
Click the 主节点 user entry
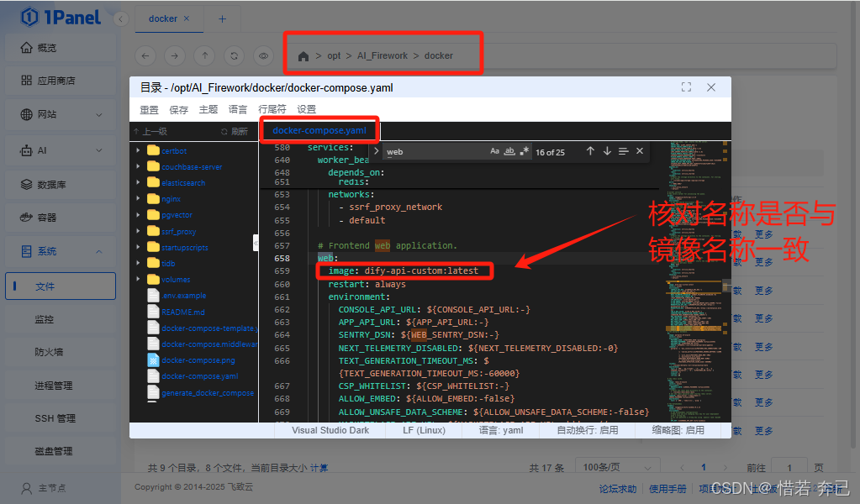tap(44, 487)
